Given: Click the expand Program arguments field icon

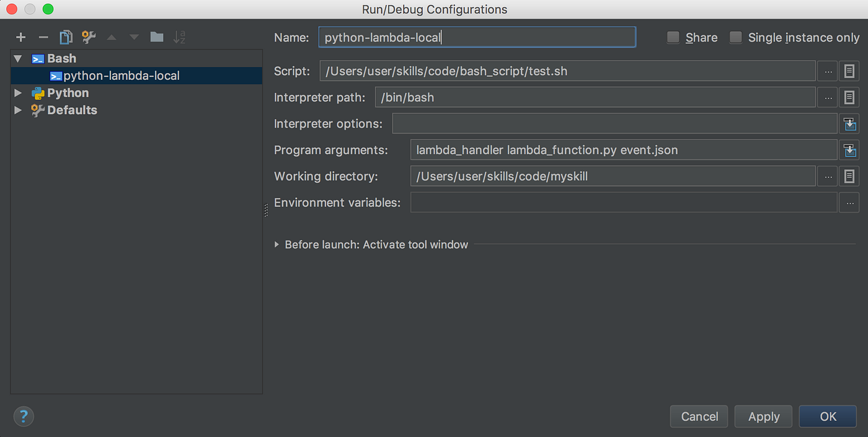Looking at the screenshot, I should (849, 150).
